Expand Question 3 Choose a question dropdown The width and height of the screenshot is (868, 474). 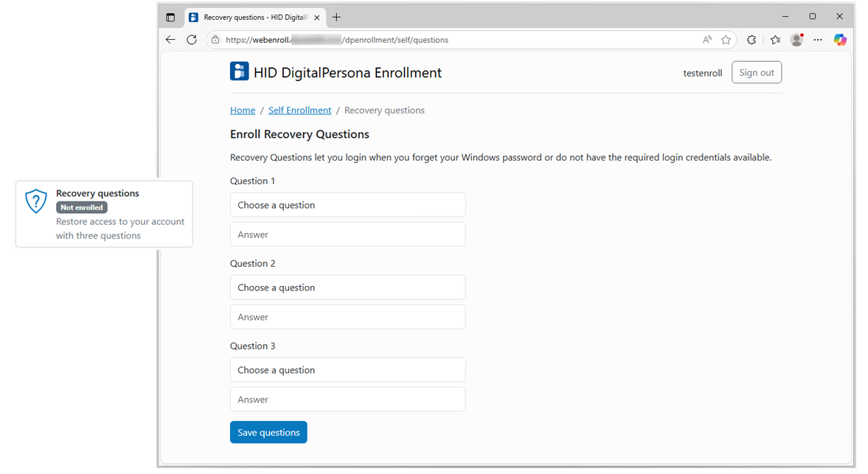click(x=347, y=370)
